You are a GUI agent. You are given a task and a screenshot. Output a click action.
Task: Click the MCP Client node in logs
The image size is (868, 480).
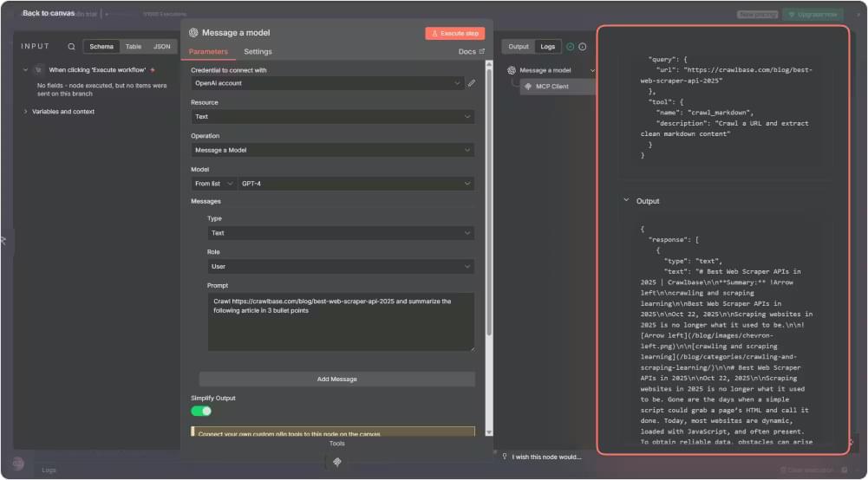tap(551, 87)
